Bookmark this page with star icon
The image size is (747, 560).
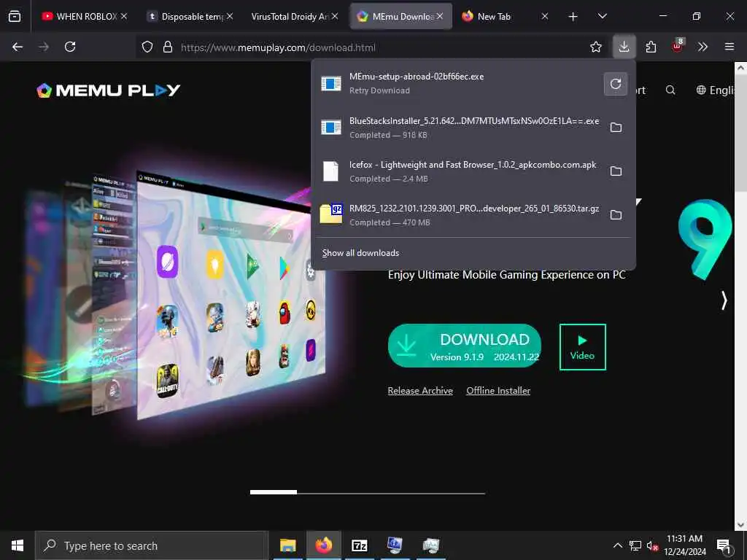coord(595,47)
